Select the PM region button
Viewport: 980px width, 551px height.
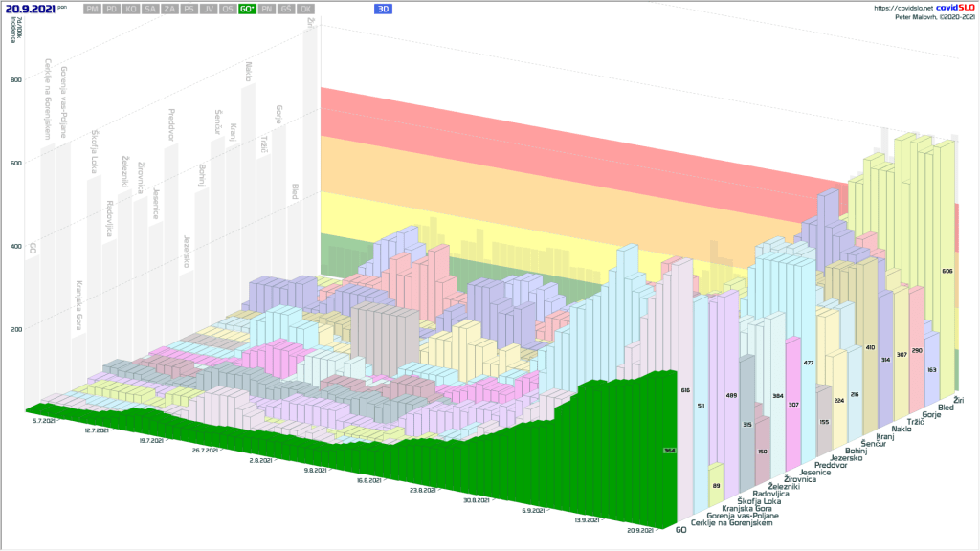pyautogui.click(x=92, y=9)
